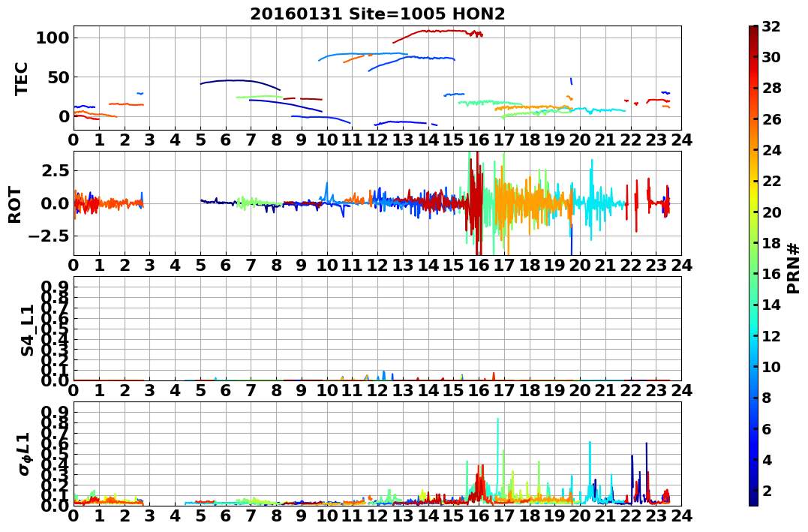Click colorbar tick label '22'

(x=771, y=181)
